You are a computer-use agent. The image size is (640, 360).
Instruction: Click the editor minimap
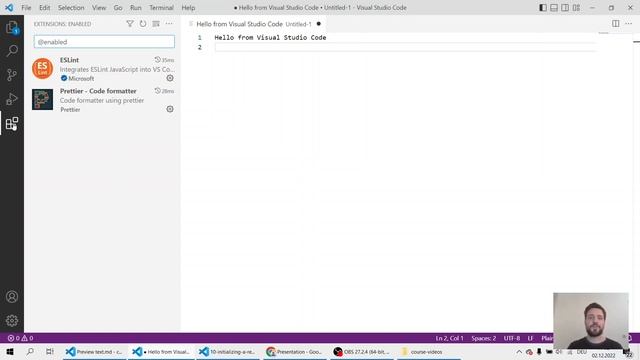tap(604, 33)
